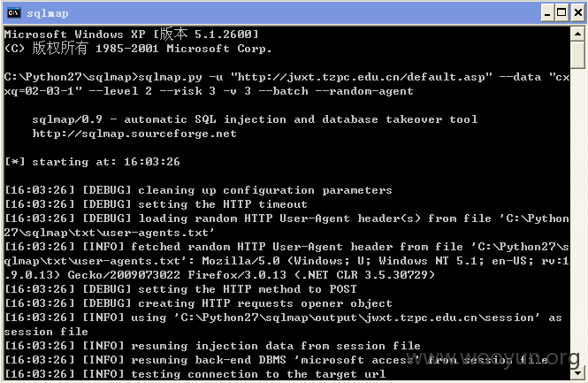588x383 pixels.
Task: Click the http://sqlmap.sourceforge.net URL text
Action: tap(134, 134)
